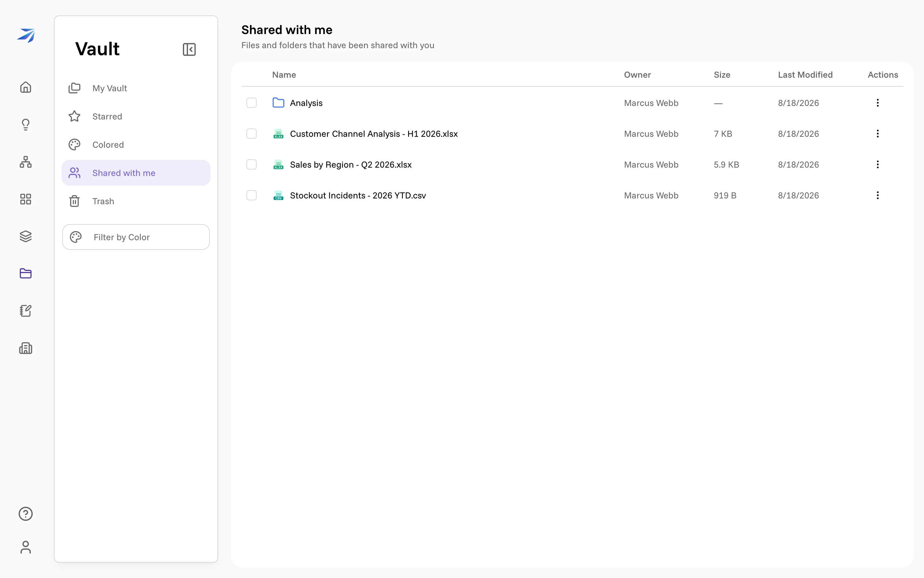
Task: Click the Actions column header
Action: click(883, 74)
